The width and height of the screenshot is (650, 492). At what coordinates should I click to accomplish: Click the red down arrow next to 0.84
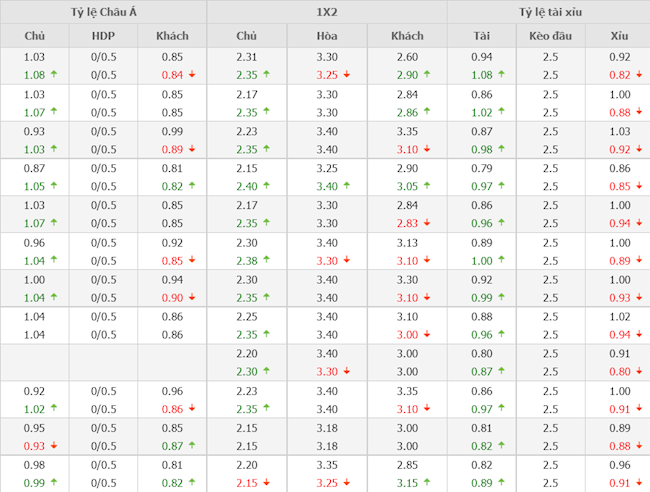(x=191, y=75)
